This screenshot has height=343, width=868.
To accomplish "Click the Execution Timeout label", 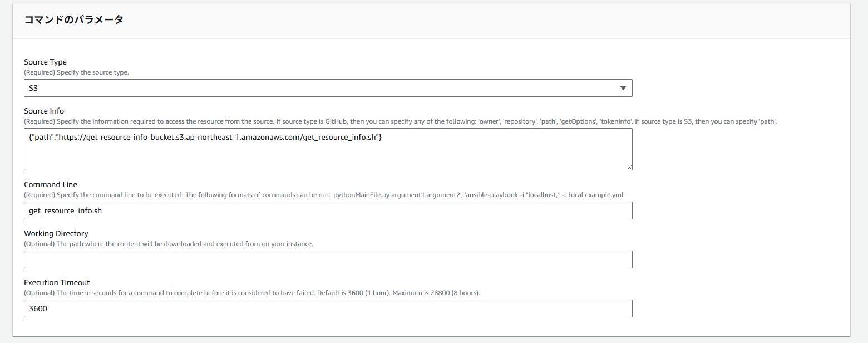I will tap(57, 282).
